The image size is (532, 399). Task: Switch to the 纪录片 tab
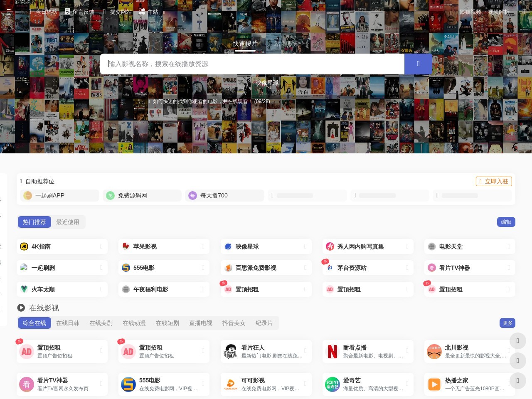click(x=264, y=323)
